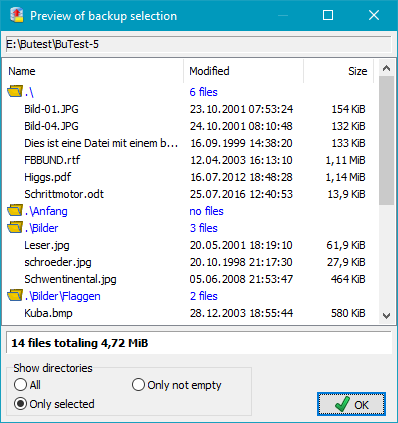Click the root folder icon
Screen dimensions: 398x423
(15, 91)
